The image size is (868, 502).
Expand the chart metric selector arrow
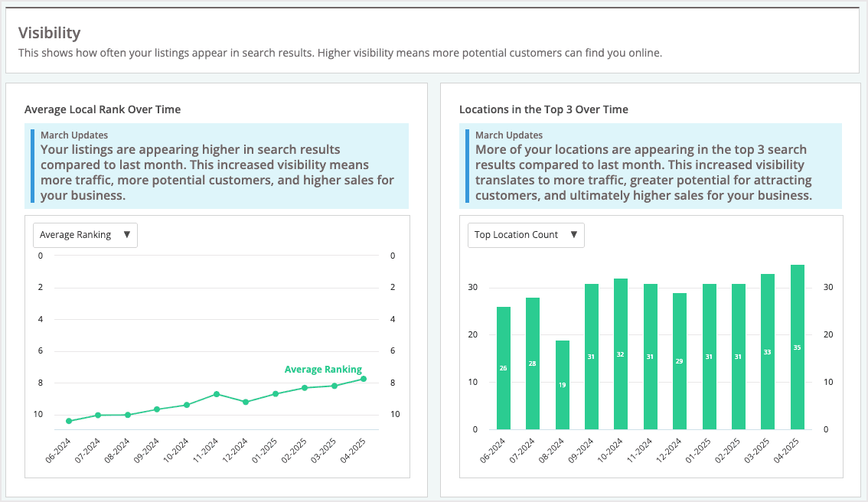(x=129, y=235)
